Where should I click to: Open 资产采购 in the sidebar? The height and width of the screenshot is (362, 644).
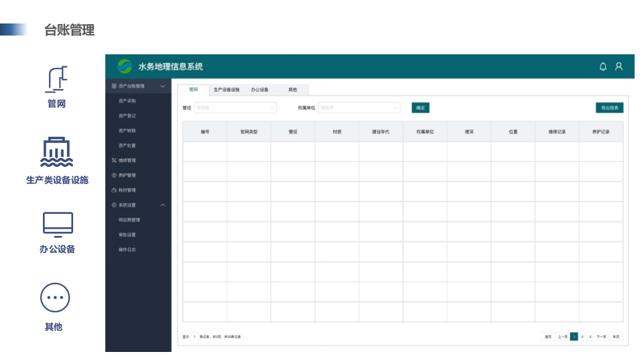127,101
